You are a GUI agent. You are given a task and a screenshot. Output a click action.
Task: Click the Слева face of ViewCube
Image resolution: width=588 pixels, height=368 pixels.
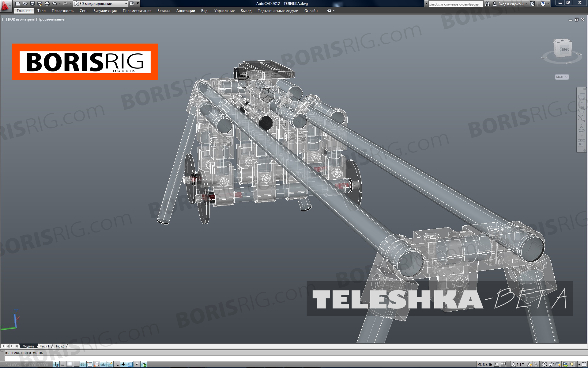click(x=564, y=49)
